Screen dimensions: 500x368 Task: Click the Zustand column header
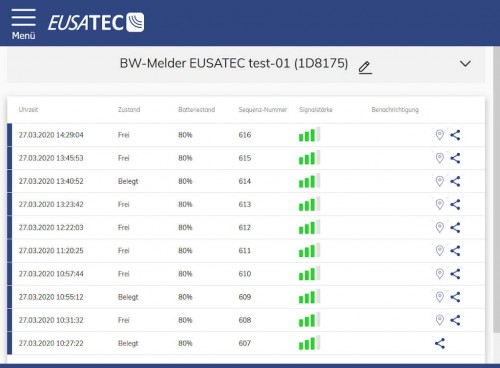[129, 110]
